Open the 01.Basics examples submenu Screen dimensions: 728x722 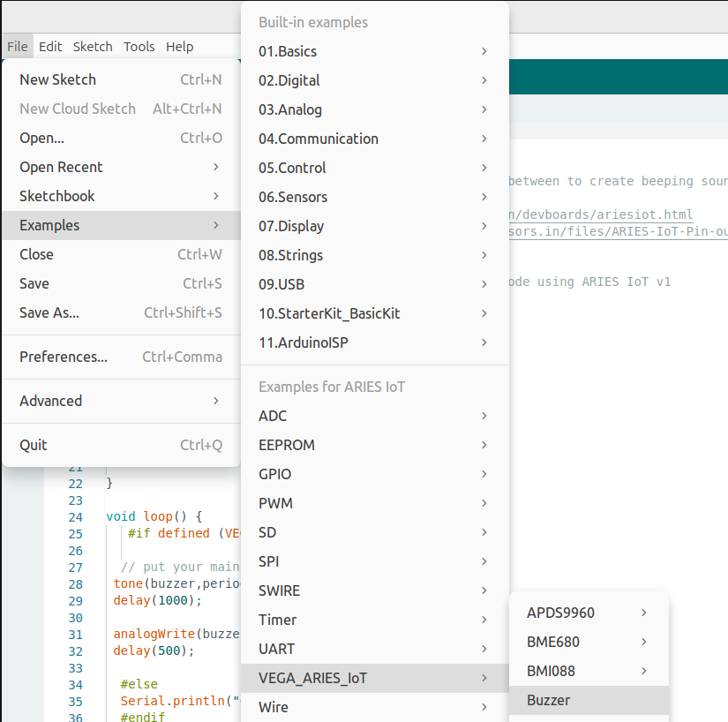pos(375,51)
